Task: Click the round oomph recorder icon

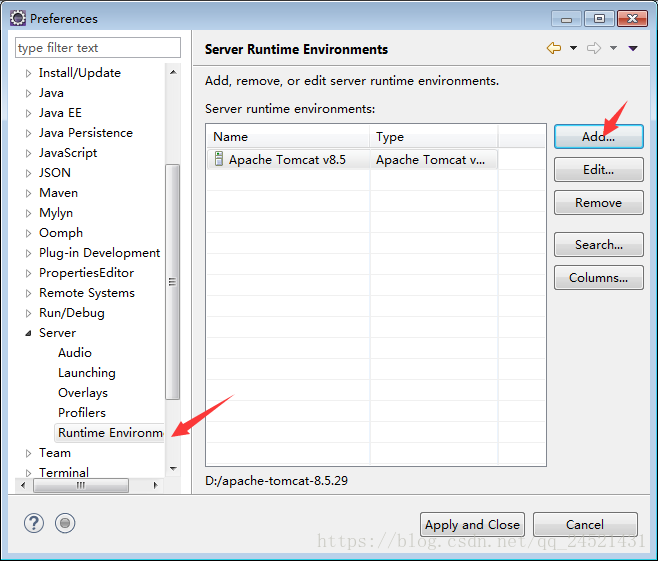Action: (x=65, y=523)
